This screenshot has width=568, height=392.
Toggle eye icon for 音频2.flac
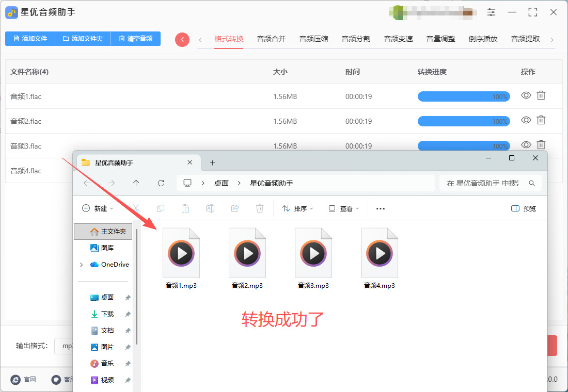526,120
